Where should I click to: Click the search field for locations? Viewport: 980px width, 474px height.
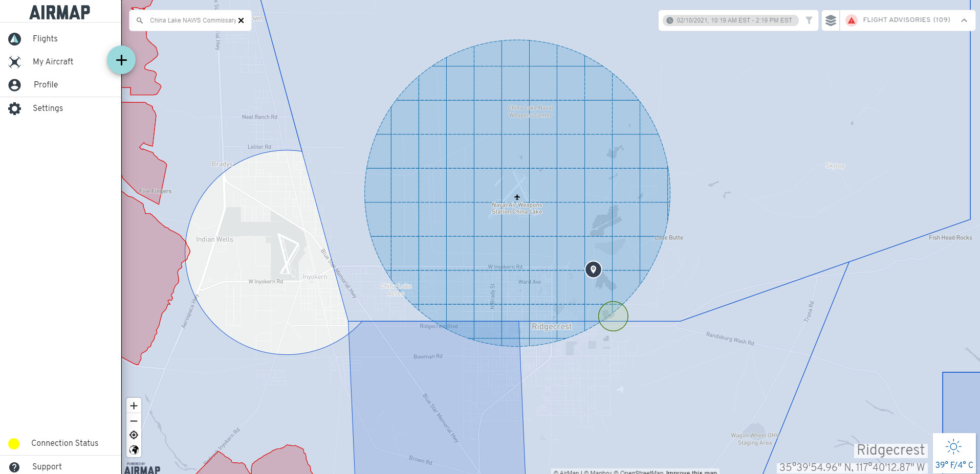193,20
